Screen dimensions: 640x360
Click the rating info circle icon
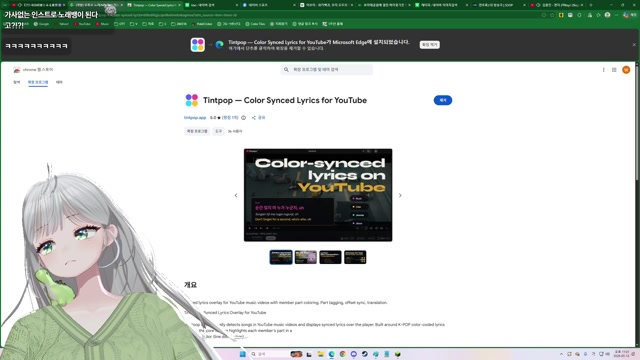244,118
